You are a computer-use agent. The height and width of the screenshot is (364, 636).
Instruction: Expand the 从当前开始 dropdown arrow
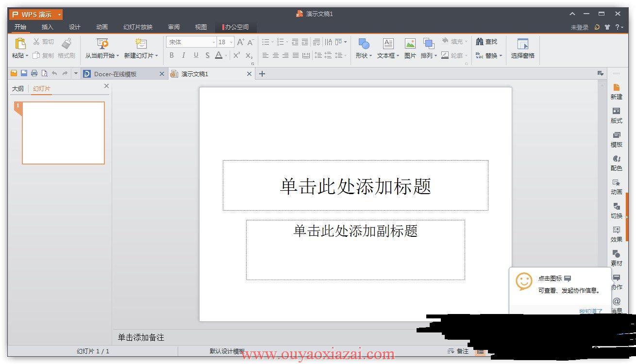point(117,56)
